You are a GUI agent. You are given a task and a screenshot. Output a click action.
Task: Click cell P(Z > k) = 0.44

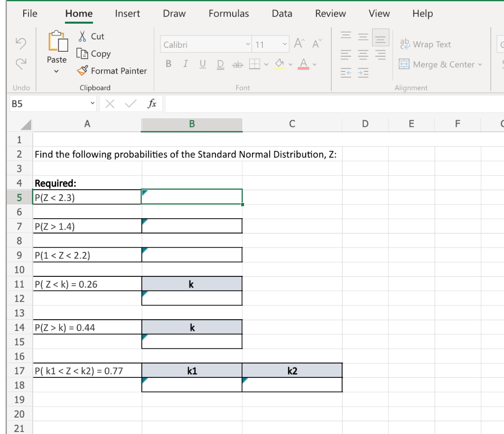pos(87,328)
